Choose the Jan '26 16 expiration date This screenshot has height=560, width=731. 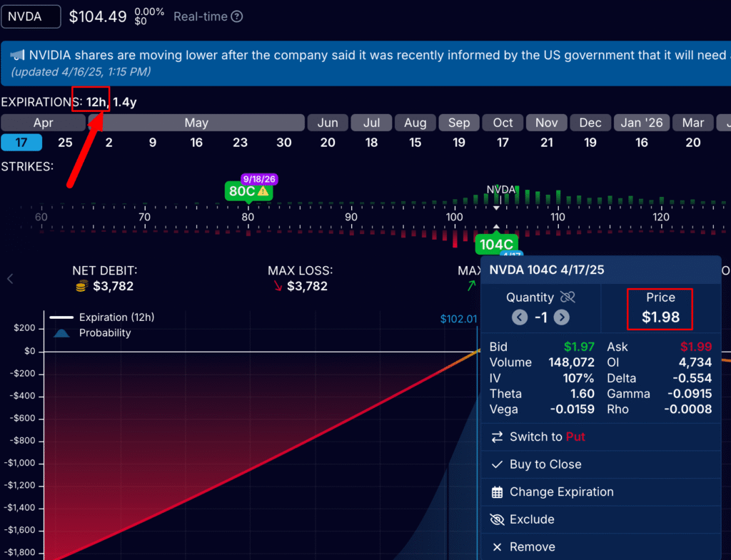point(642,142)
